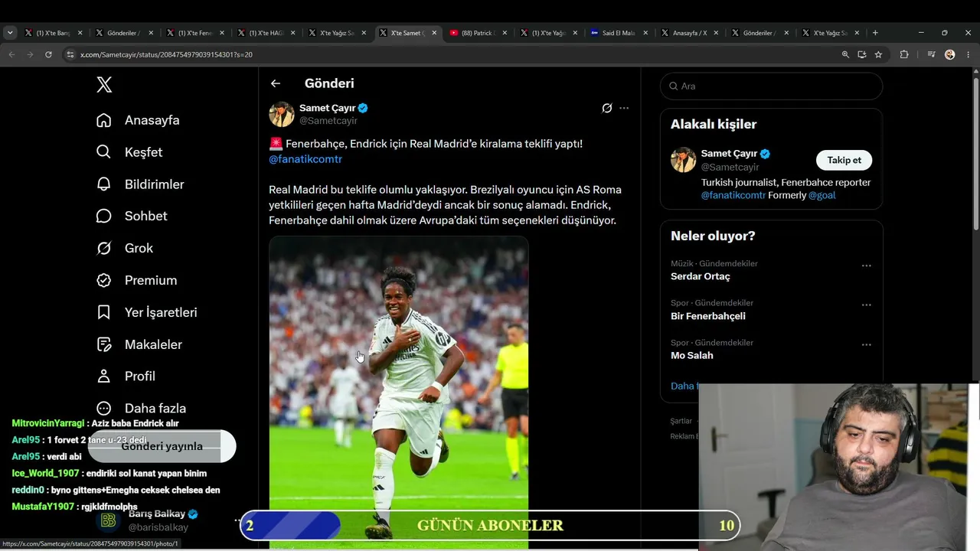Close the "X'te Samet" active tab
This screenshot has width=980, height=551.
[434, 33]
